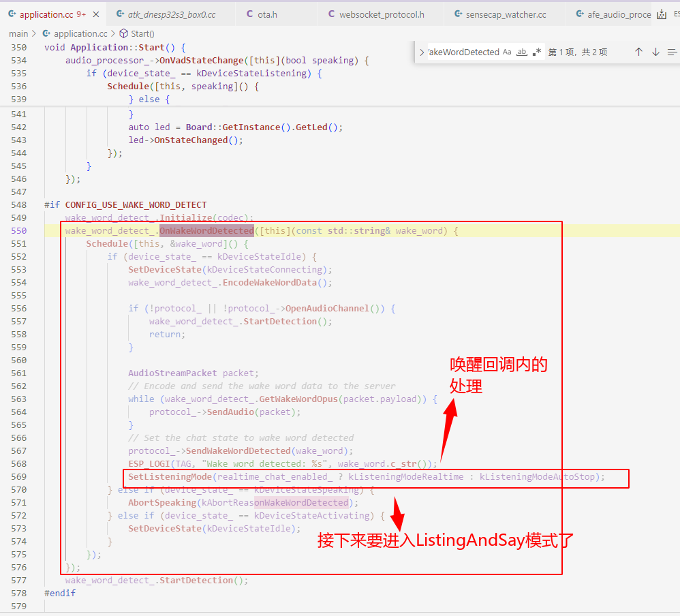
Task: Go to previous match with up arrow
Action: point(638,52)
